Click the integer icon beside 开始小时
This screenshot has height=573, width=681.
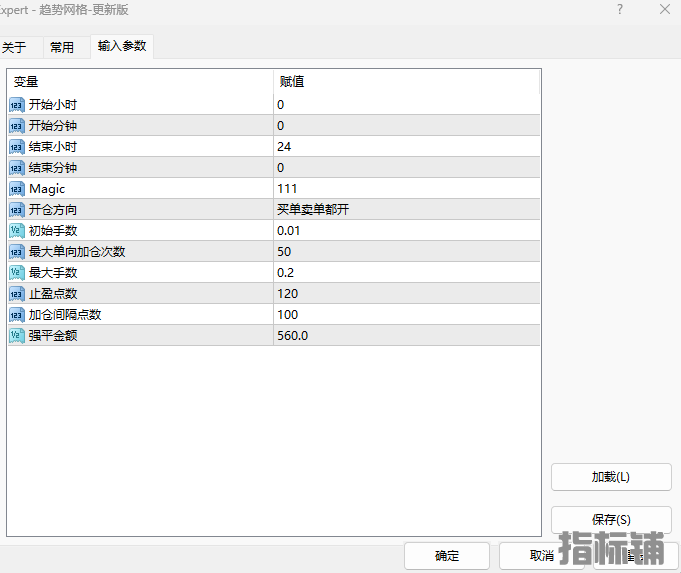pos(17,105)
